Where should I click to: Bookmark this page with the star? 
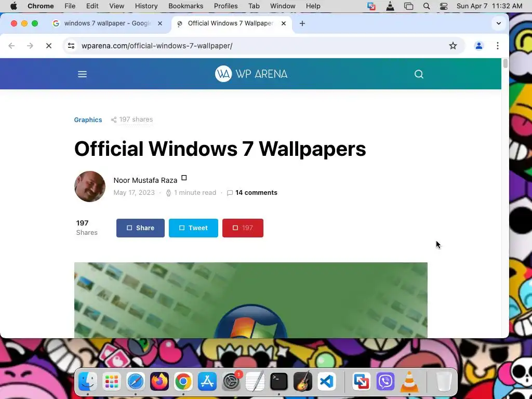tap(453, 46)
